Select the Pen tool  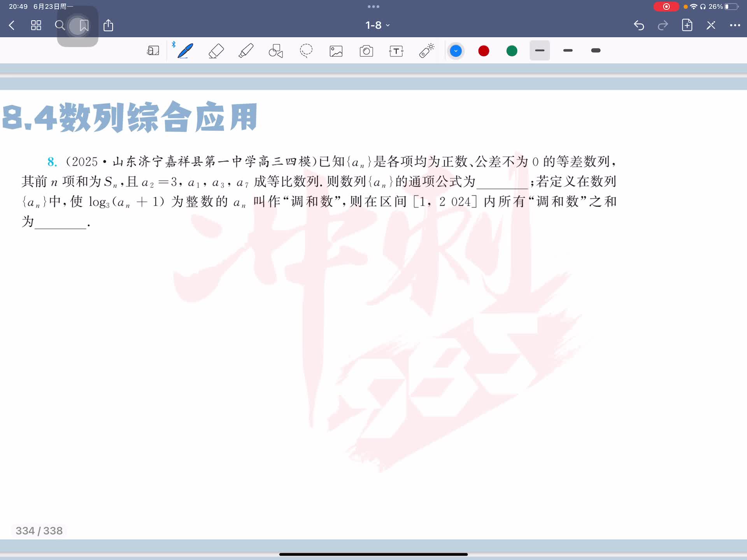[185, 51]
